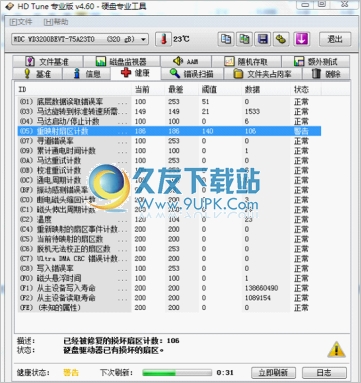This screenshot has width=361, height=383.
Task: Switch to the 错误扫描 tab
Action: click(x=192, y=74)
